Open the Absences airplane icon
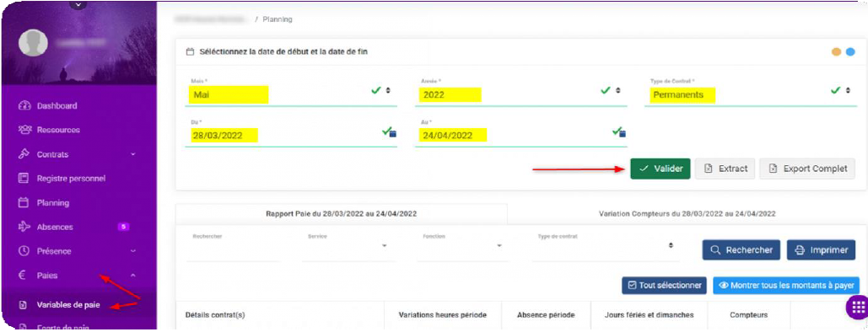 [x=24, y=227]
